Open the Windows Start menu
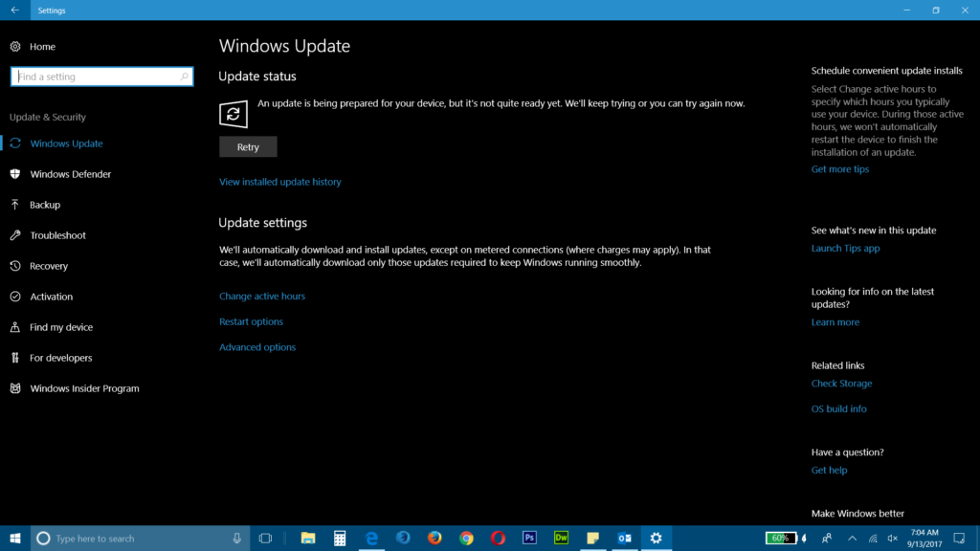The image size is (980, 551). point(15,538)
